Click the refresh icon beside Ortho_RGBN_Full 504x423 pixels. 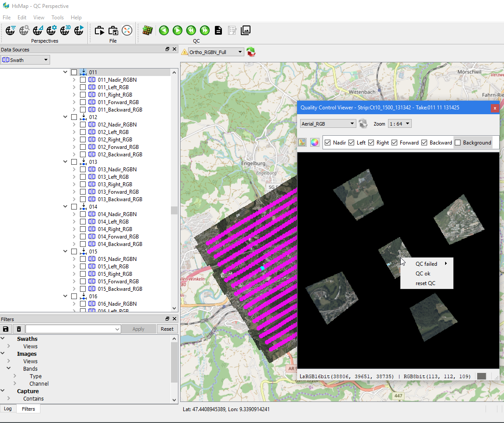(251, 52)
